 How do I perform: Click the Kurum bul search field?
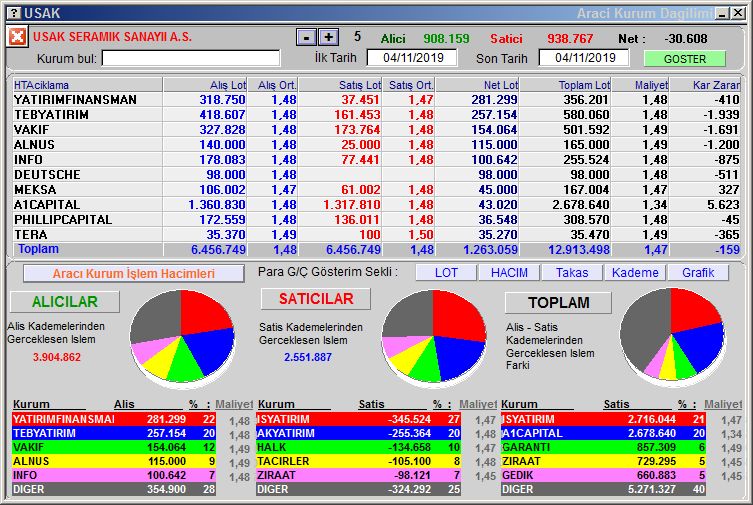pos(191,58)
